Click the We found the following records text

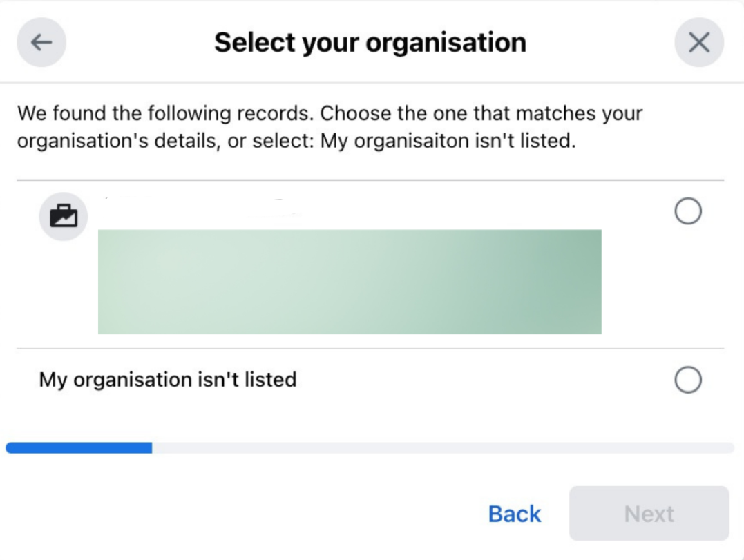pos(166,113)
